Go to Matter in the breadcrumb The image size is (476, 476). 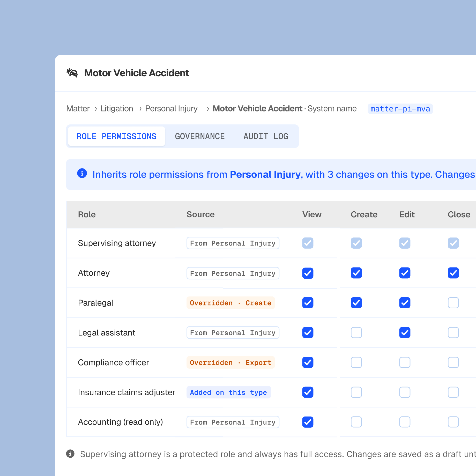coord(78,108)
